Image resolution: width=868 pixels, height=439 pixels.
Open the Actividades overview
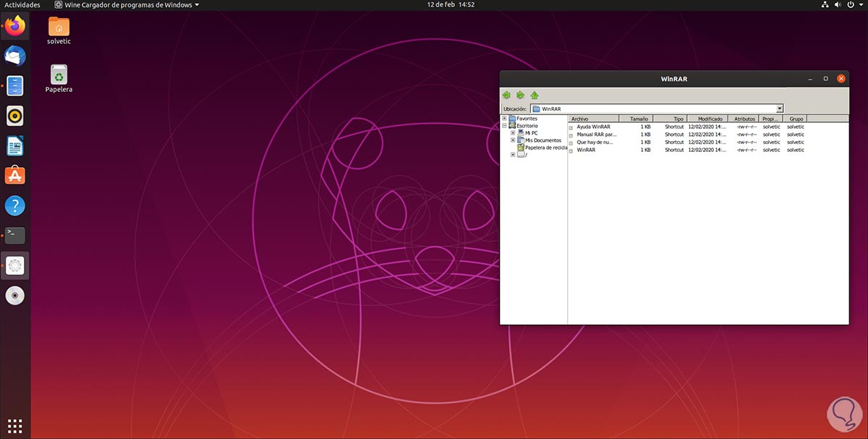click(x=22, y=5)
